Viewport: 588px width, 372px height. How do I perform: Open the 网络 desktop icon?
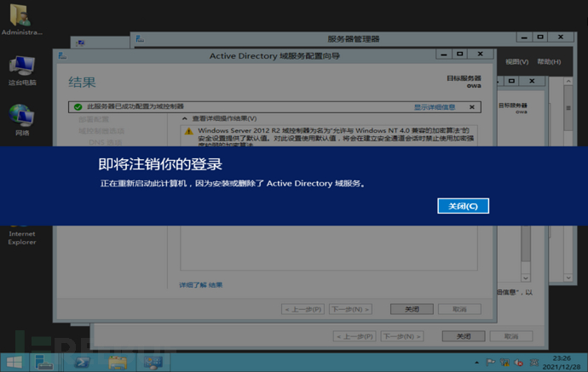22,120
